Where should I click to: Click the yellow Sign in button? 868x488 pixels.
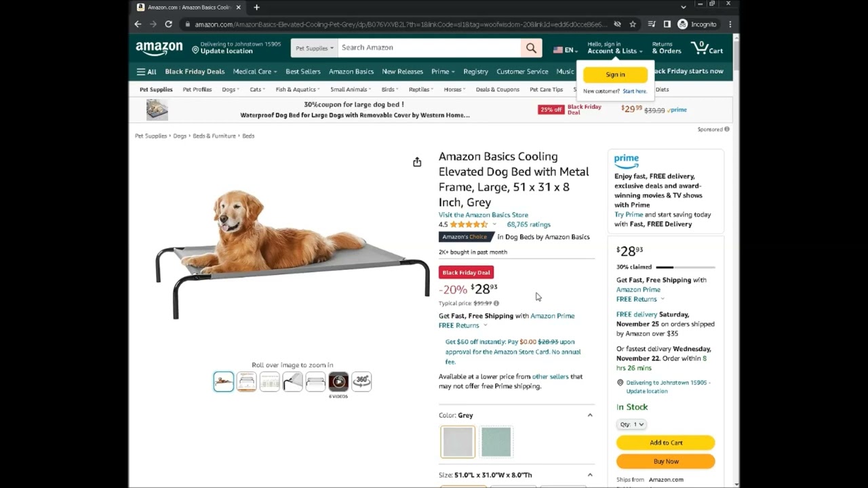(x=615, y=75)
